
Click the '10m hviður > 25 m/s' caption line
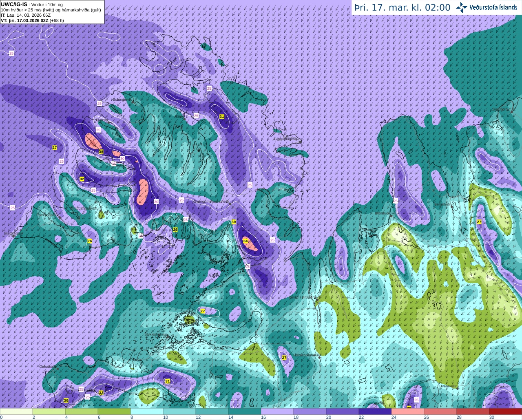click(51, 10)
